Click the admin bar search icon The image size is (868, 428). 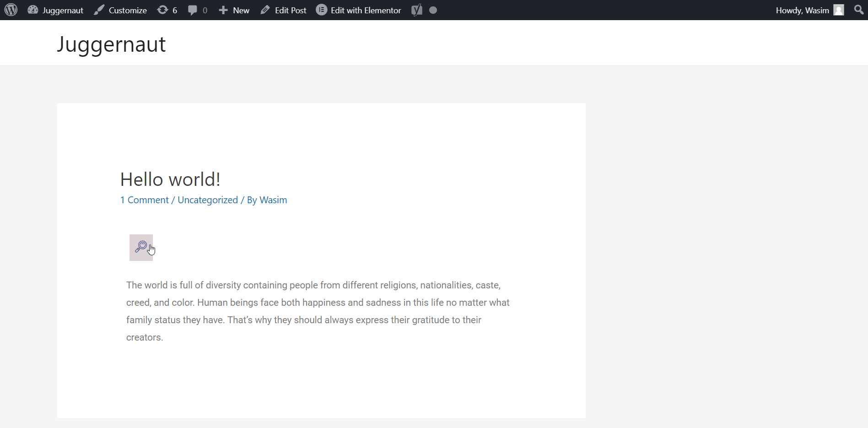click(859, 10)
